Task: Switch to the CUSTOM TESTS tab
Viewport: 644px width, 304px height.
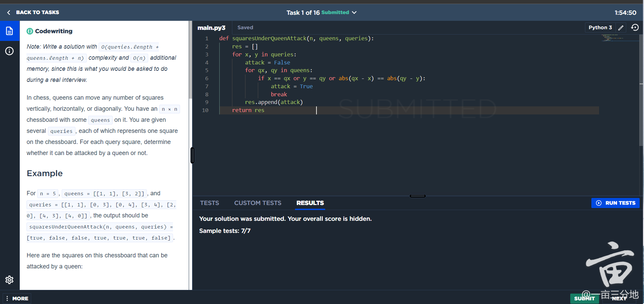Action: point(258,203)
